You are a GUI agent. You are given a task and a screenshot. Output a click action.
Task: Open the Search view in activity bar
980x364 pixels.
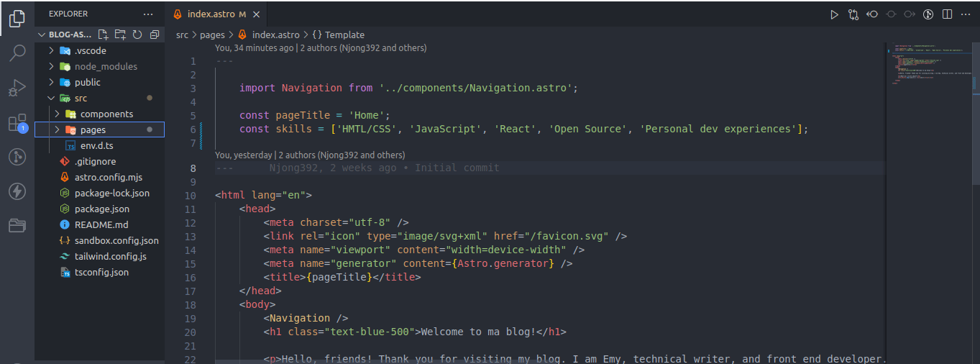click(17, 53)
